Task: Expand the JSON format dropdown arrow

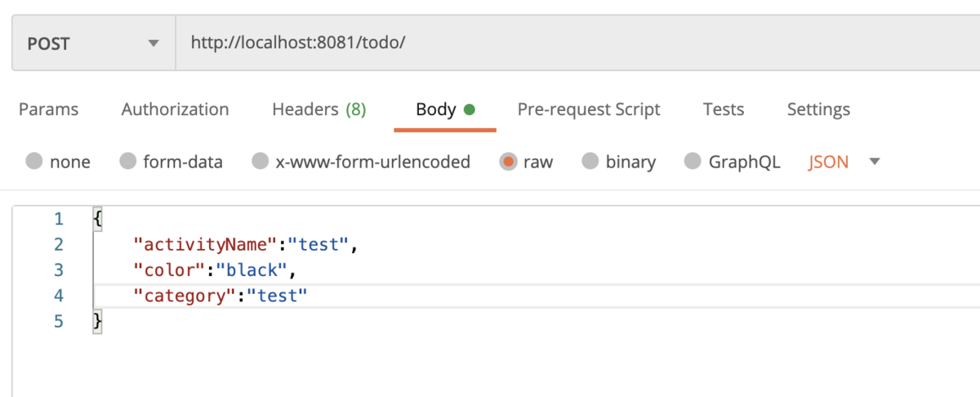Action: [875, 161]
